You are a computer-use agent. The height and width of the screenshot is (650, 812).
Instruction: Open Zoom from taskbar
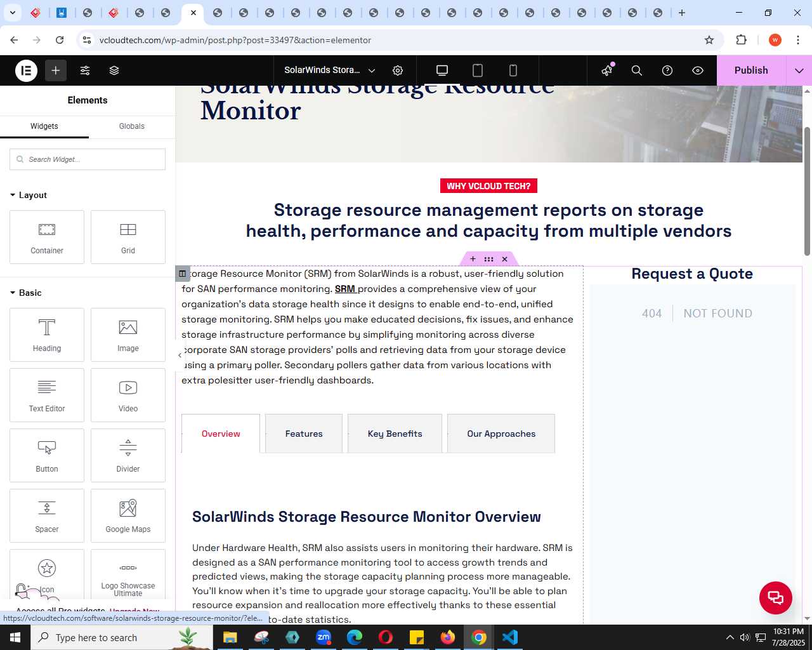pos(324,637)
